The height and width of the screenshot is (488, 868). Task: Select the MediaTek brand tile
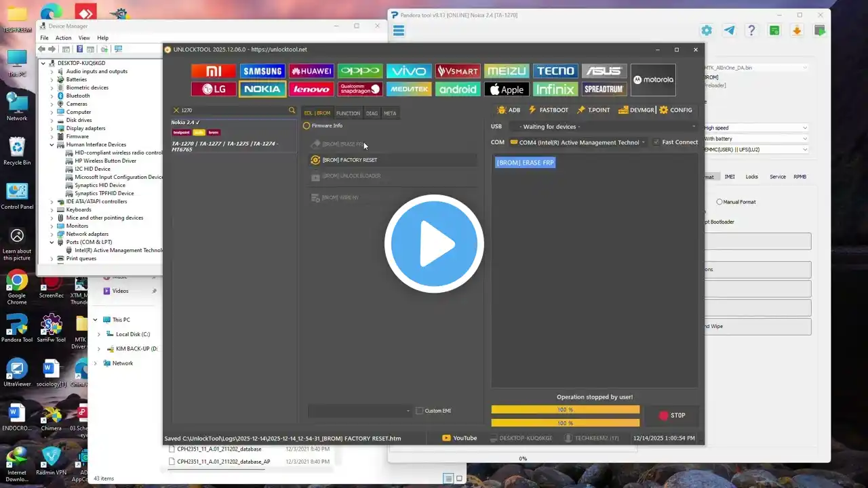(409, 89)
